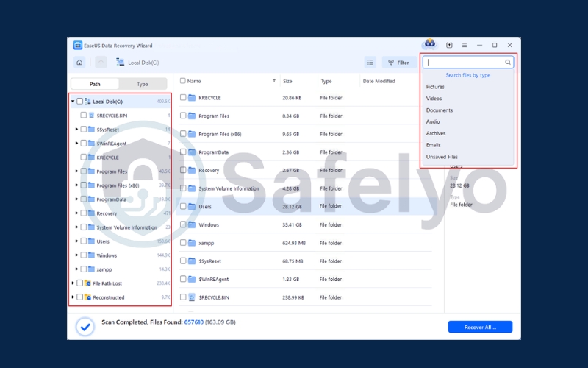Click the Home icon in toolbar
This screenshot has height=368, width=588.
pos(79,63)
